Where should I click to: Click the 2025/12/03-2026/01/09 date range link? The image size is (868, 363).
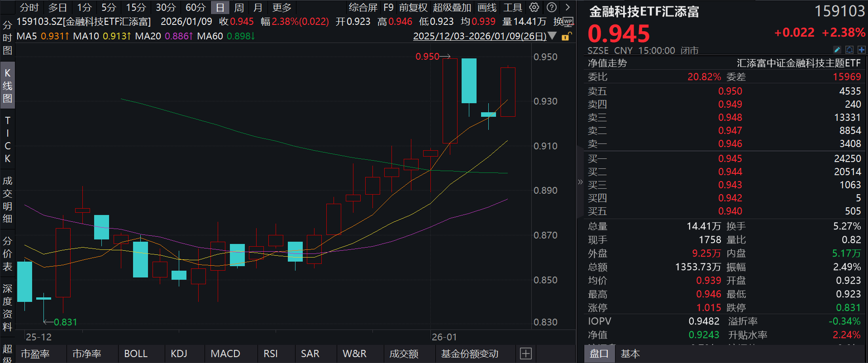pyautogui.click(x=480, y=36)
